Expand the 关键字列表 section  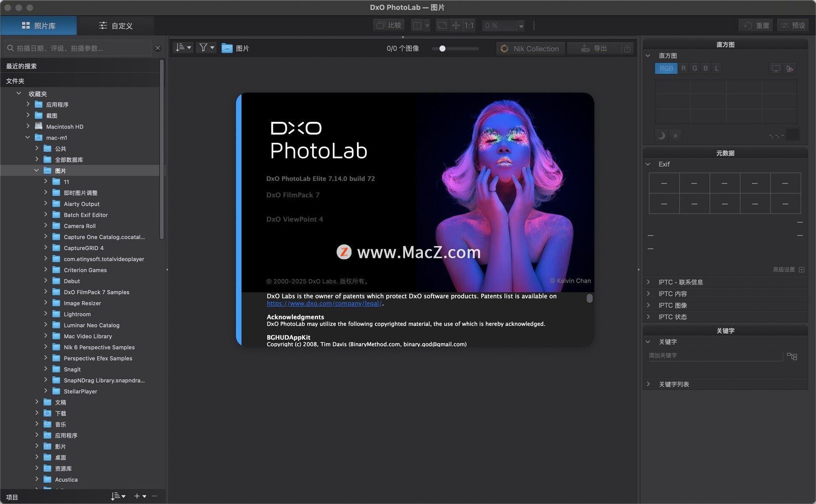(x=648, y=384)
